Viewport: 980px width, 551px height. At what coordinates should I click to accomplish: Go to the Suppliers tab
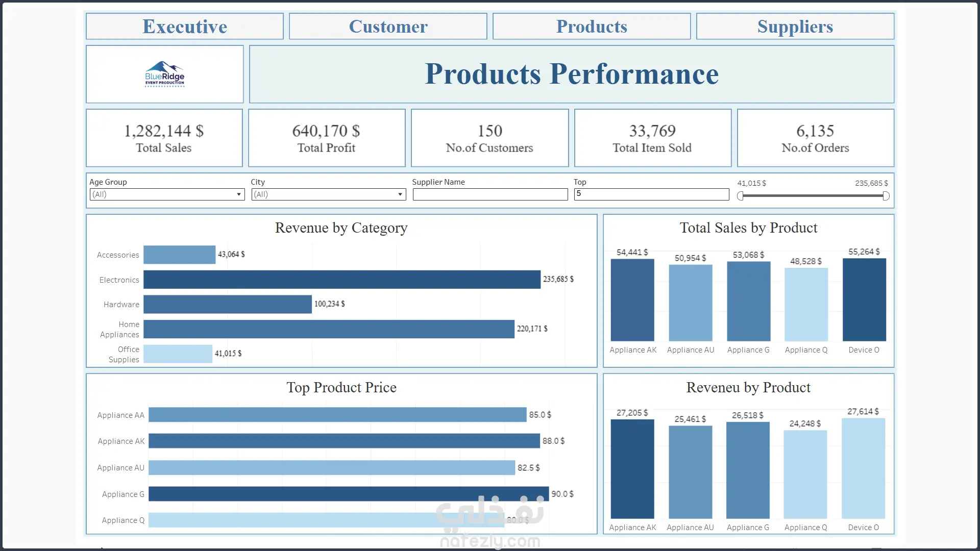[x=795, y=27]
